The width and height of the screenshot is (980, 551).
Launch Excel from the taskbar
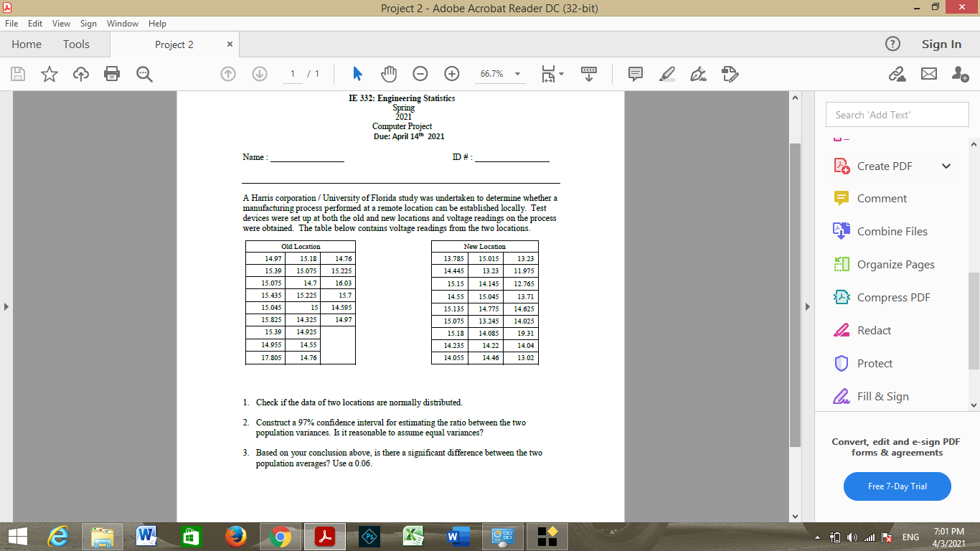413,536
